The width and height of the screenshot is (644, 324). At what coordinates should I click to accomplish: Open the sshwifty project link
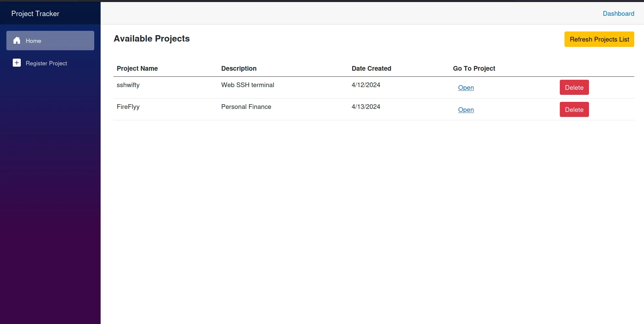(466, 88)
